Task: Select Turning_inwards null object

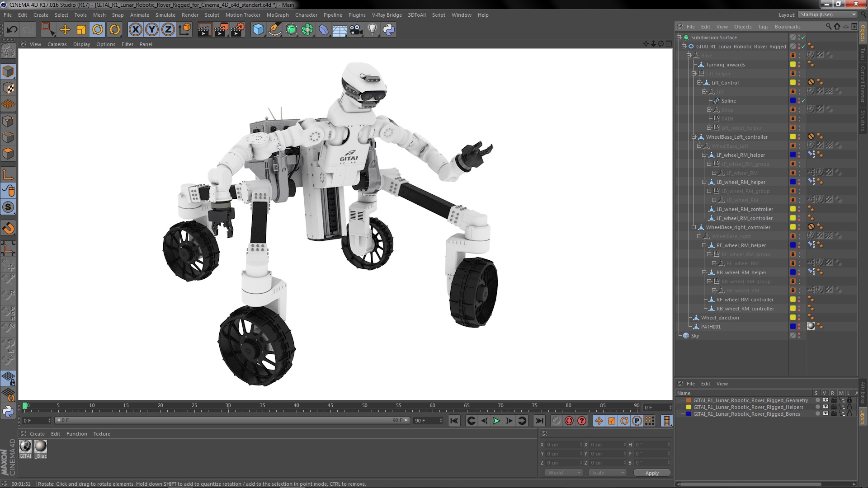Action: 725,65
